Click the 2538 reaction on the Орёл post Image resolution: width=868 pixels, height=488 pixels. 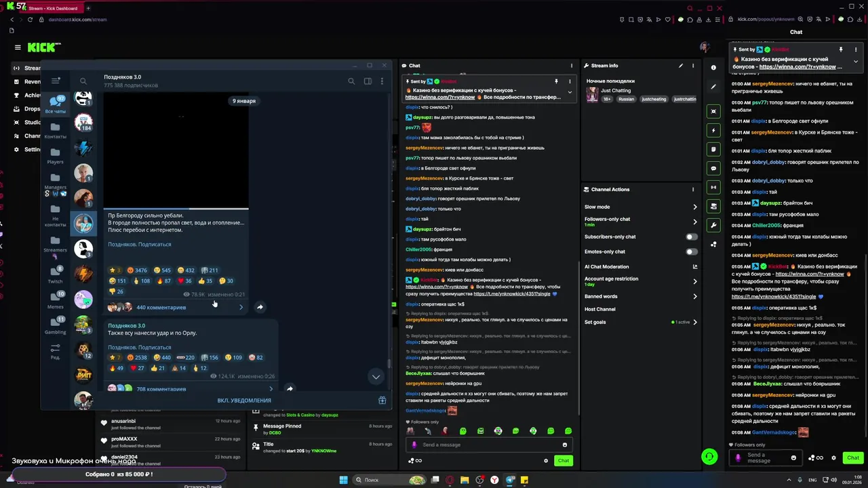[137, 357]
